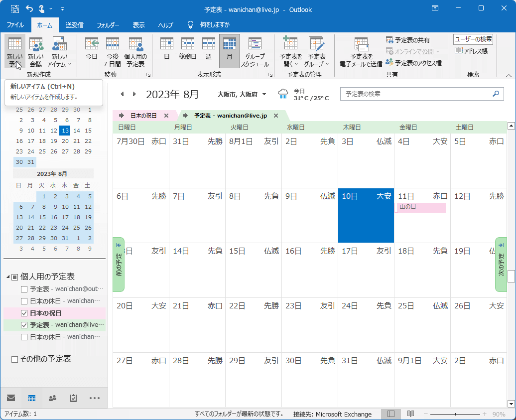Click 何をしますか tell me box

point(215,25)
